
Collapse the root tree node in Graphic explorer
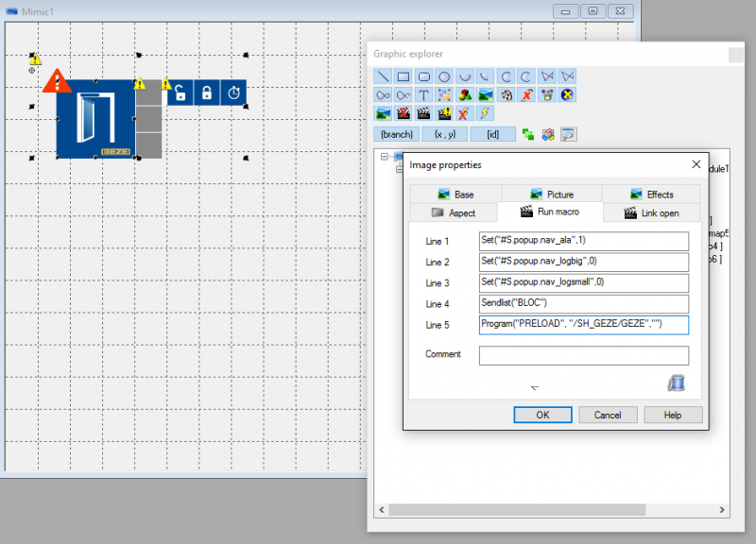coord(385,157)
